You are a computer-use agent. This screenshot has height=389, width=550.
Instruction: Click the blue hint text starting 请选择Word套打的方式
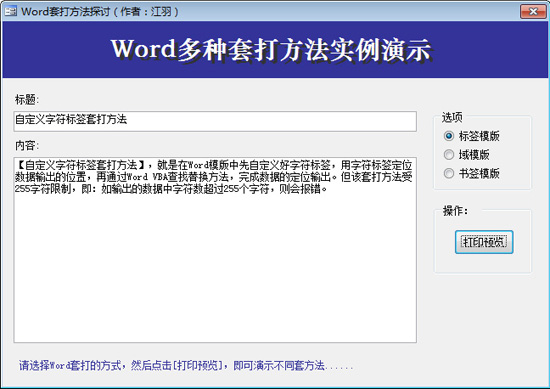click(186, 365)
